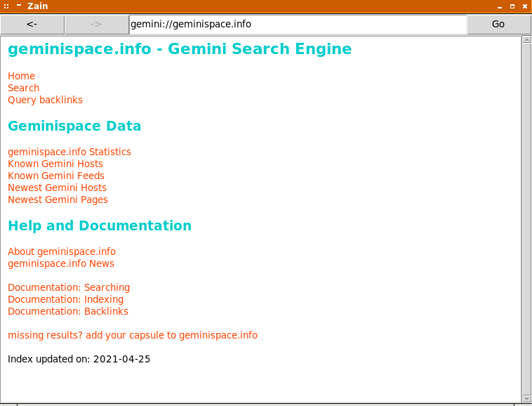Open About geminispace.info link

[x=62, y=251]
